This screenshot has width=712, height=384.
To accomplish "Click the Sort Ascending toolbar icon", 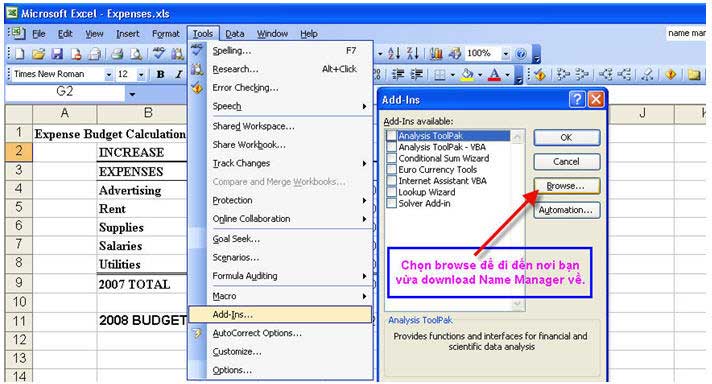I will [x=394, y=54].
